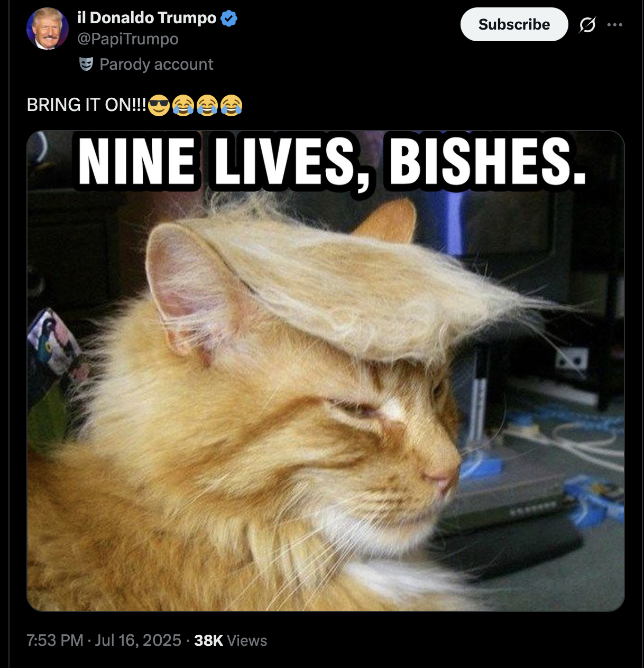644x668 pixels.
Task: Open the 7:53 PM timestamp link
Action: 55,641
